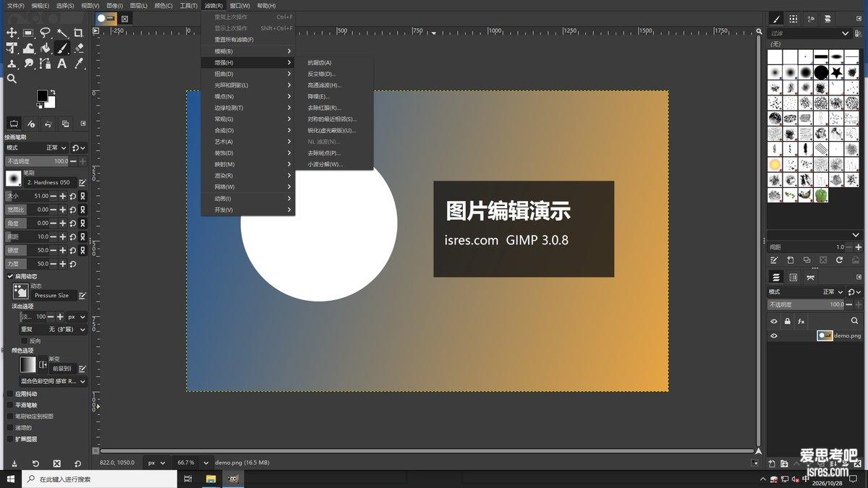Screen dimensions: 868x488
Task: Open the brush filter tag dropdown
Action: (845, 33)
